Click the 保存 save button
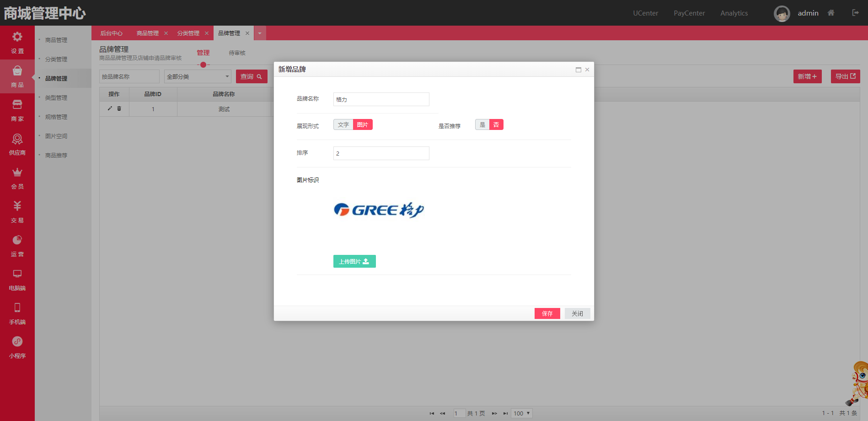Viewport: 868px width, 421px height. [547, 313]
